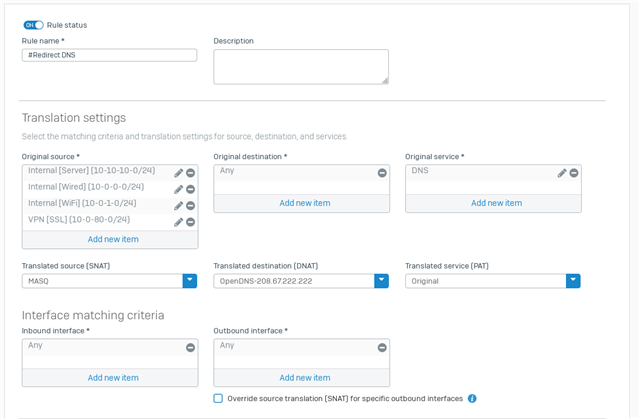Screen dimensions: 640x419
Task: Remove VPN [SSL] from original source
Action: tap(190, 222)
